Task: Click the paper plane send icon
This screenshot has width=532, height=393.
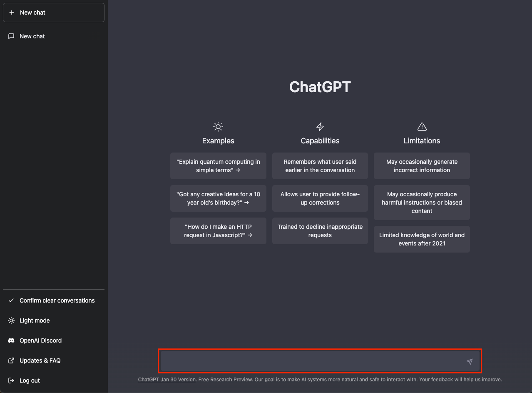Action: pyautogui.click(x=470, y=361)
